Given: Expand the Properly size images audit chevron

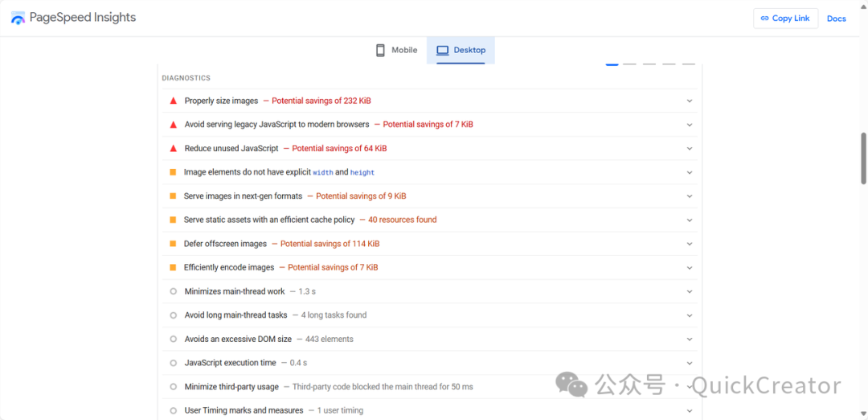Looking at the screenshot, I should coord(690,101).
